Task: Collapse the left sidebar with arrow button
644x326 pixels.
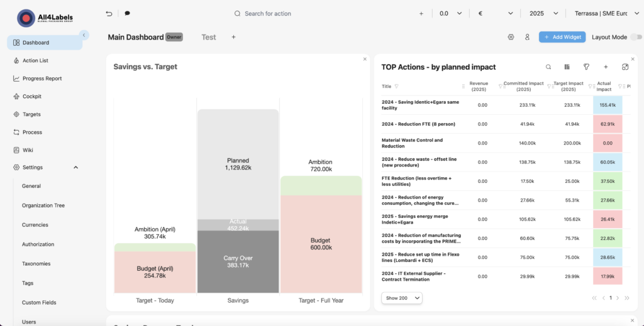Action: pyautogui.click(x=84, y=35)
